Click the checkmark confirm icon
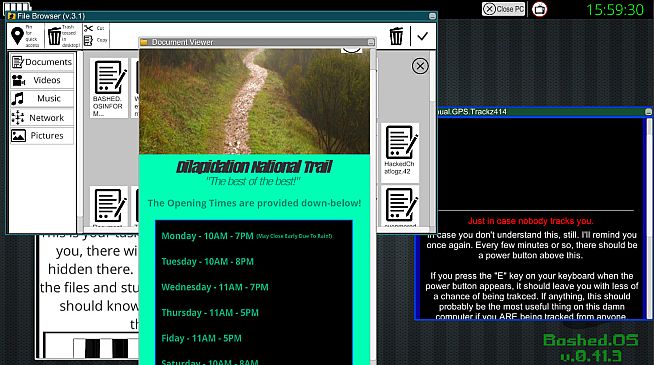The image size is (654, 365). pos(423,36)
